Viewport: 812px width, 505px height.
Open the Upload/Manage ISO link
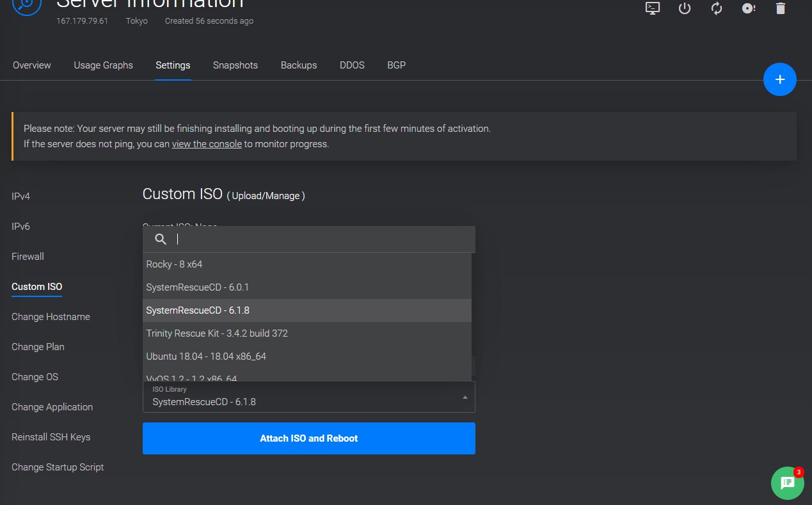click(x=266, y=196)
